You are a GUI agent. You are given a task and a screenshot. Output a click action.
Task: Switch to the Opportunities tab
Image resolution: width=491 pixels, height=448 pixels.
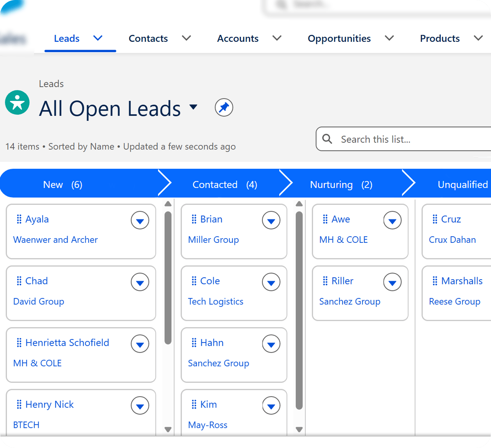coord(339,38)
